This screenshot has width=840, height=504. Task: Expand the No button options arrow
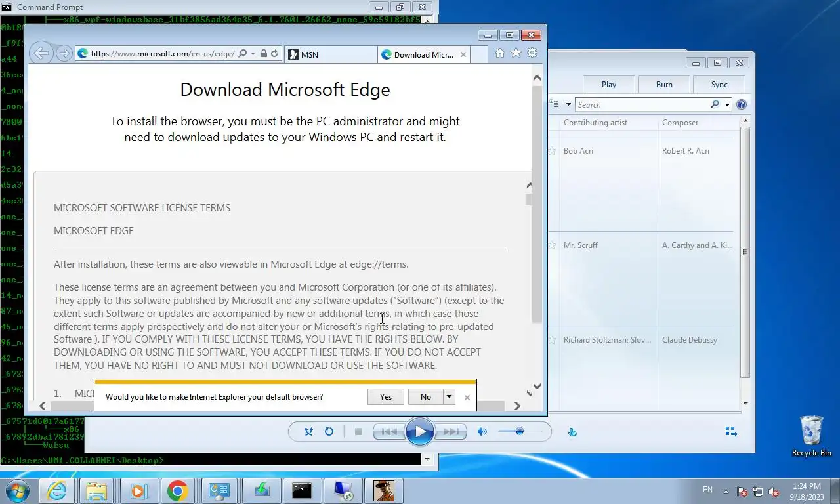(x=449, y=396)
